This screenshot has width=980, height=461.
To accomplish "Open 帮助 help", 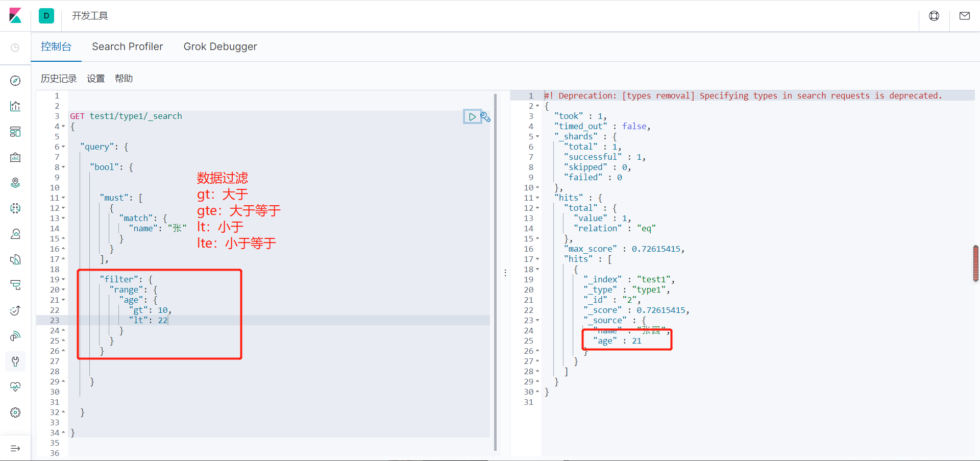I will click(x=124, y=79).
